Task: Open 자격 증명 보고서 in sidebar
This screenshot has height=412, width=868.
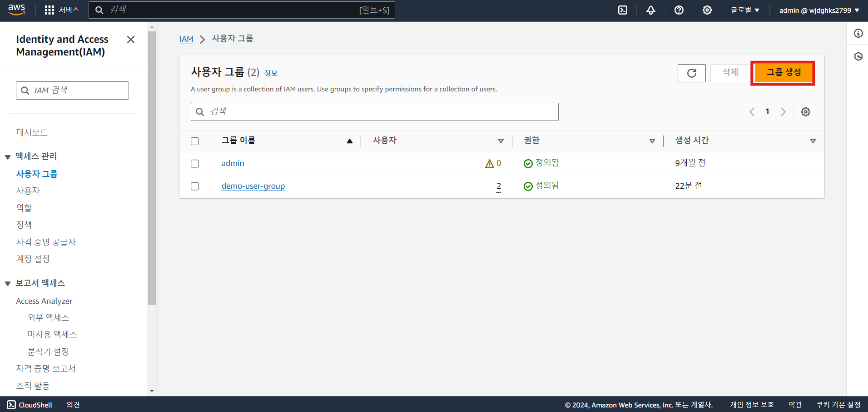Action: pyautogui.click(x=46, y=368)
